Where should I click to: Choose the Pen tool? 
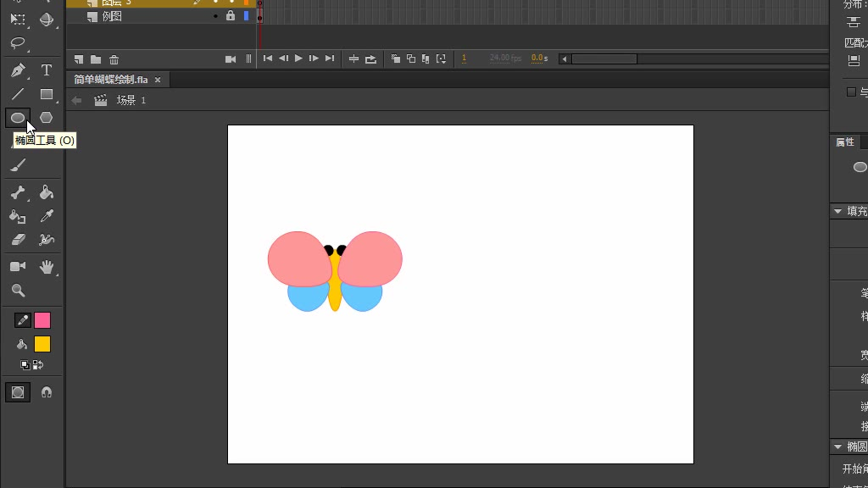[x=18, y=70]
